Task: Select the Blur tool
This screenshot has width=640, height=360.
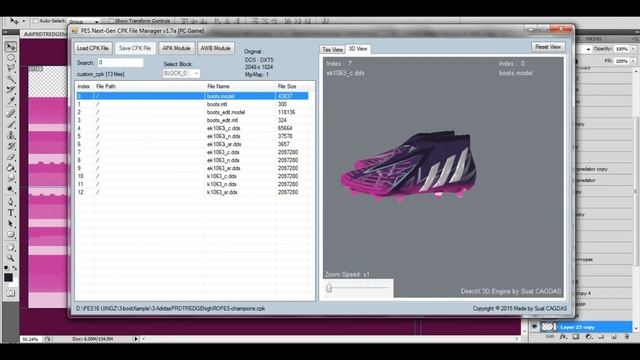Action: click(x=11, y=178)
